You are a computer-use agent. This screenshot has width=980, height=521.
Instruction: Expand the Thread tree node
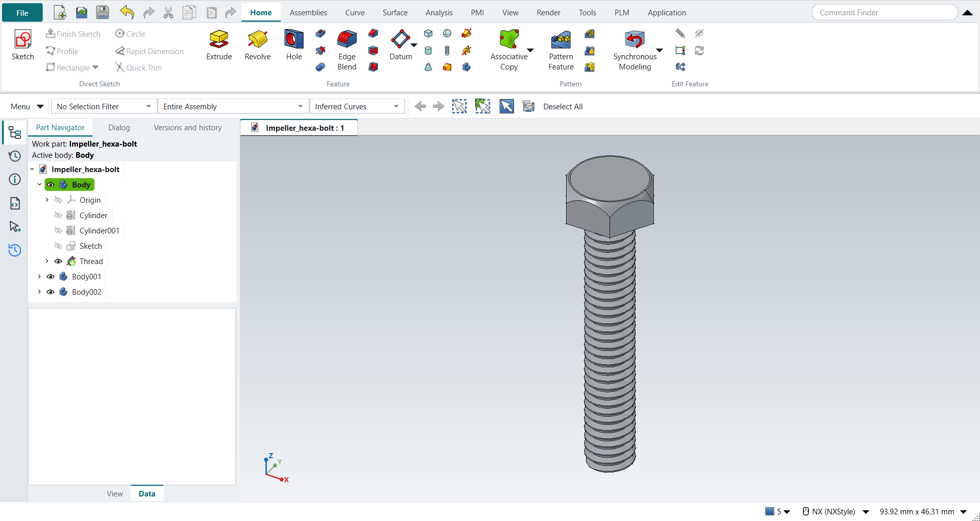click(x=47, y=262)
